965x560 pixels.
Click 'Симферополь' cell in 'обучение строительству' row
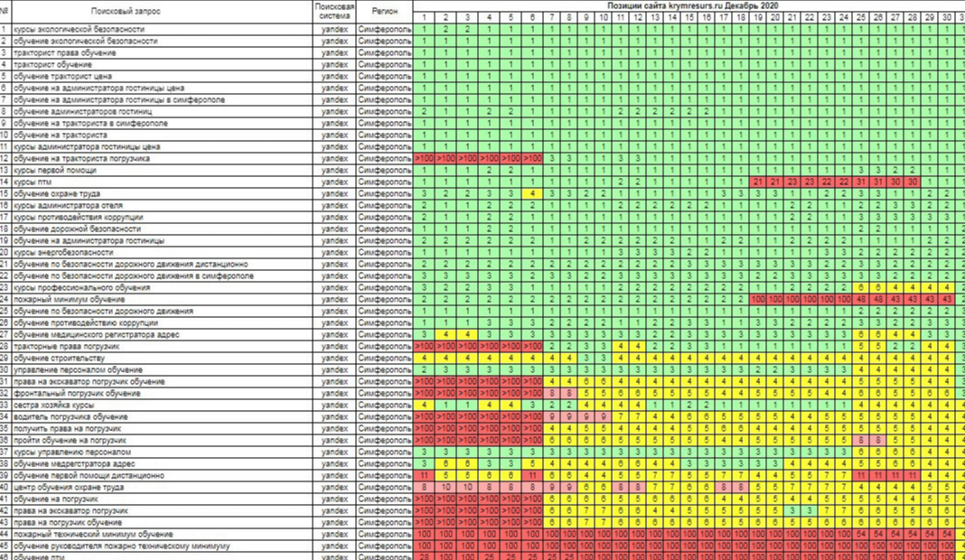pos(385,358)
